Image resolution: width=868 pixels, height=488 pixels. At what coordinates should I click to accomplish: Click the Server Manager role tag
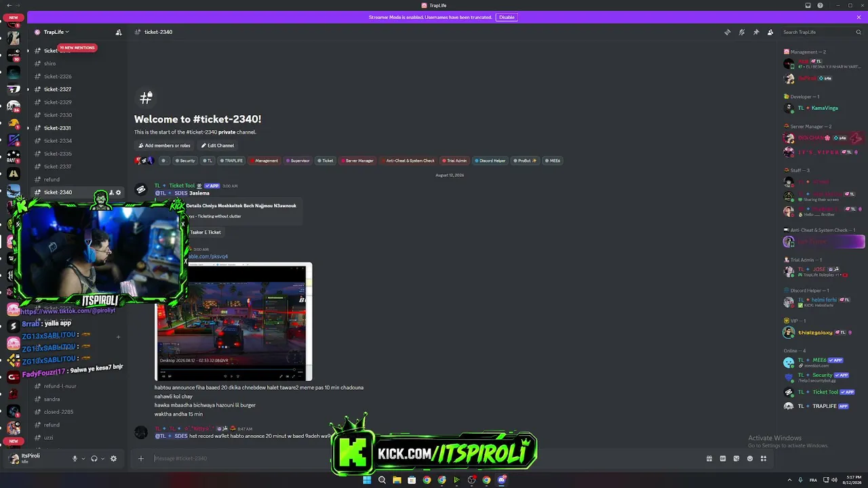coord(357,161)
